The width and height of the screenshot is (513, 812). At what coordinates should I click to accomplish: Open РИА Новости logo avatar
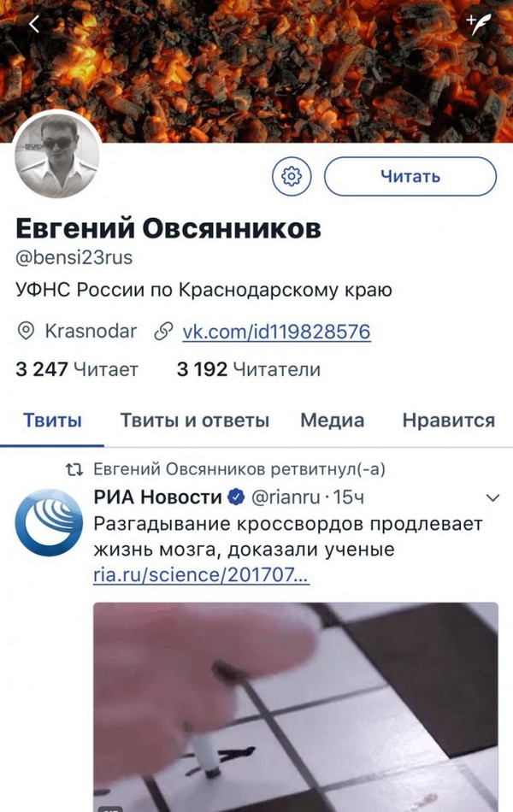[49, 522]
